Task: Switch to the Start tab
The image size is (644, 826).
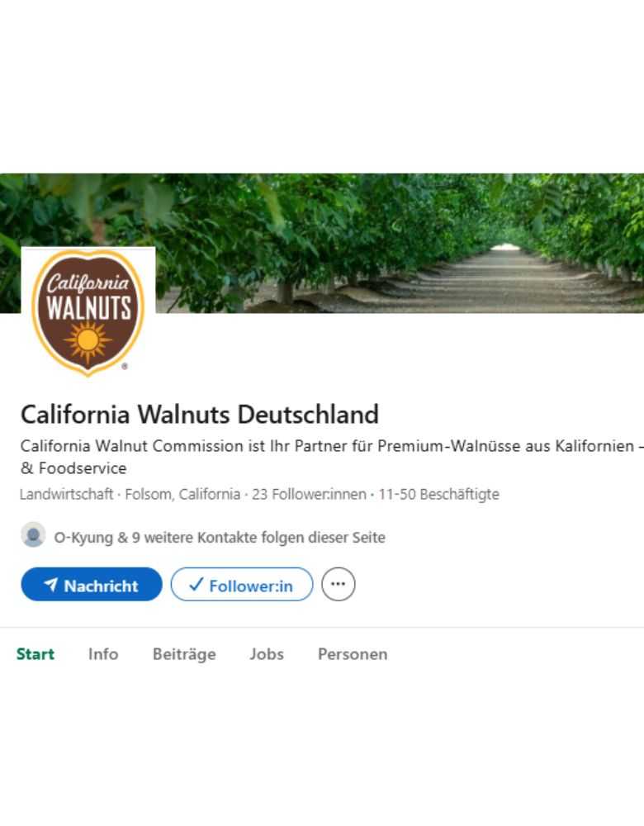Action: click(x=36, y=654)
